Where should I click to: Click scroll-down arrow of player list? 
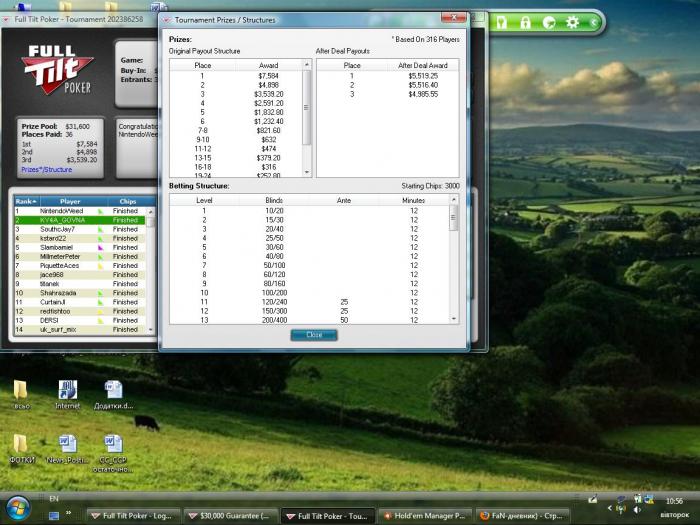150,330
